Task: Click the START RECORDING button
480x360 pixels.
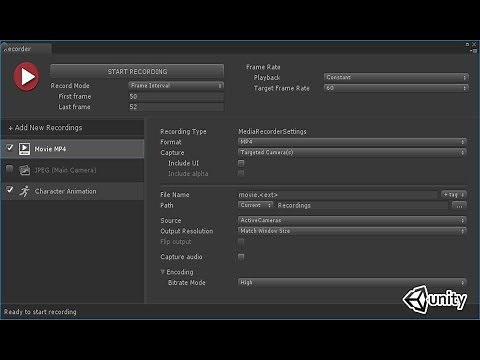Action: point(137,71)
